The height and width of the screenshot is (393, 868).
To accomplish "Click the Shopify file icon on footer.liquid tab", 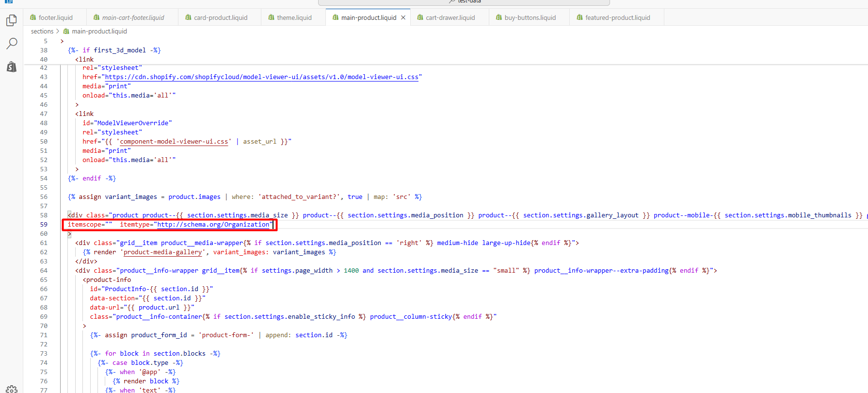I will point(33,17).
